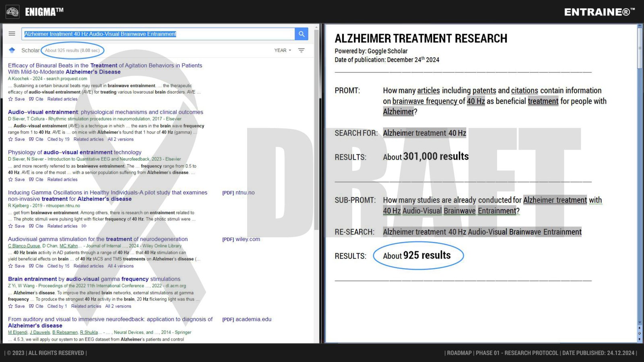Save the Brain entrainment by audio-visual gamma result
The image size is (644, 362).
click(x=17, y=306)
